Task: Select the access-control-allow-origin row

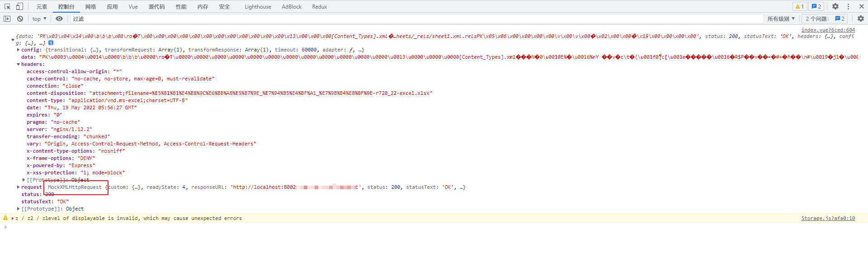Action: [74, 71]
